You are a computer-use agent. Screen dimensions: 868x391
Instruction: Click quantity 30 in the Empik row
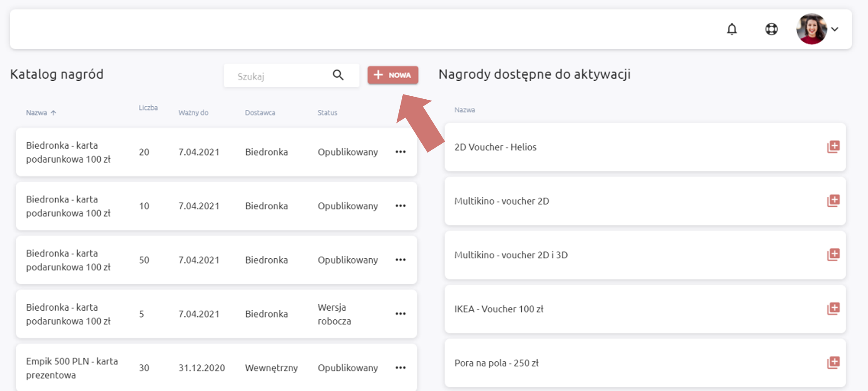[x=144, y=368]
